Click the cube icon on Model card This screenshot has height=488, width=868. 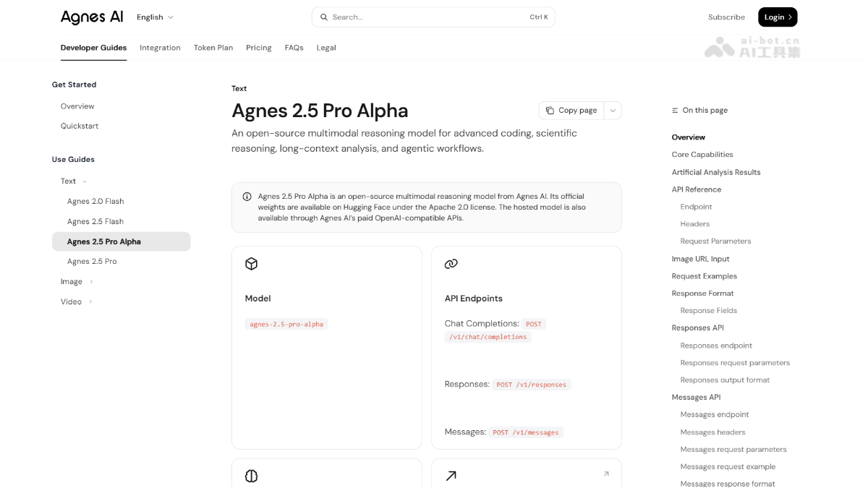pyautogui.click(x=251, y=264)
